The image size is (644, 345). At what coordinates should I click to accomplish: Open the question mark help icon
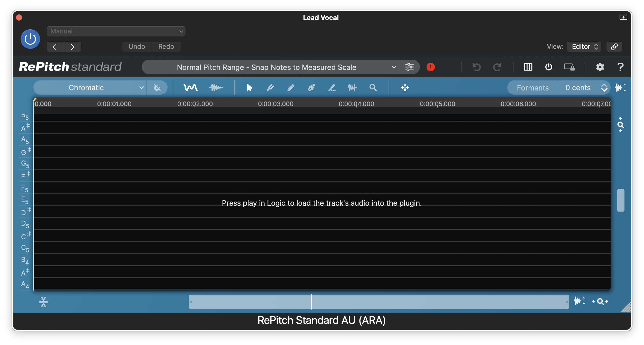pyautogui.click(x=620, y=67)
